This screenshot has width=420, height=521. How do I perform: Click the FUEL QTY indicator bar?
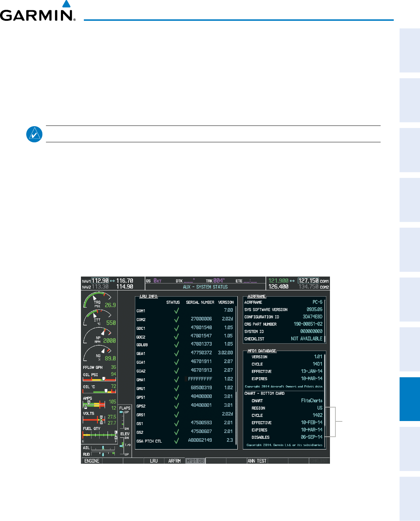(100, 435)
